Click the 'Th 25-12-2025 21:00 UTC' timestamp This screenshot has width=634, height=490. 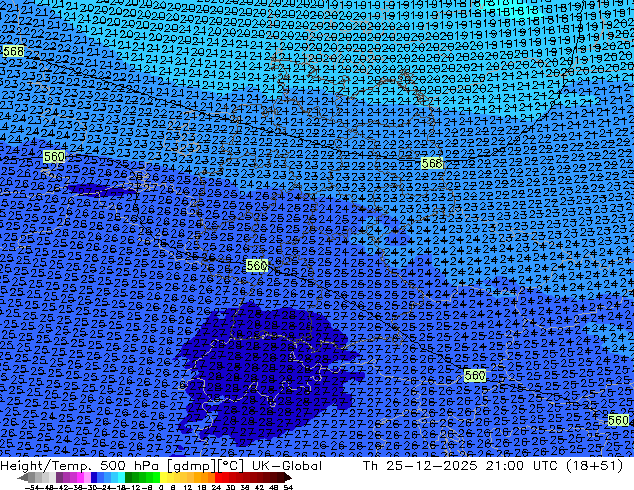coord(460,466)
